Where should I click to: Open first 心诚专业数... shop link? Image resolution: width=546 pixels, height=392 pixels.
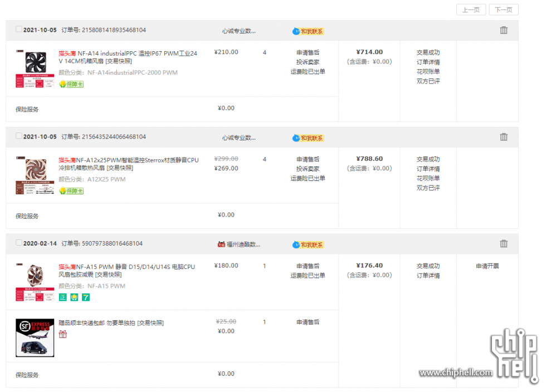pos(239,31)
